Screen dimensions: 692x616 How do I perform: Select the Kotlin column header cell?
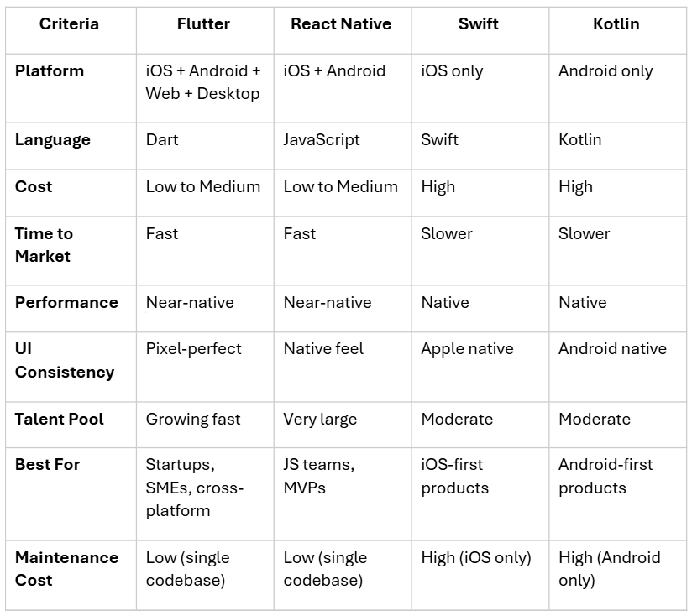pos(616,24)
